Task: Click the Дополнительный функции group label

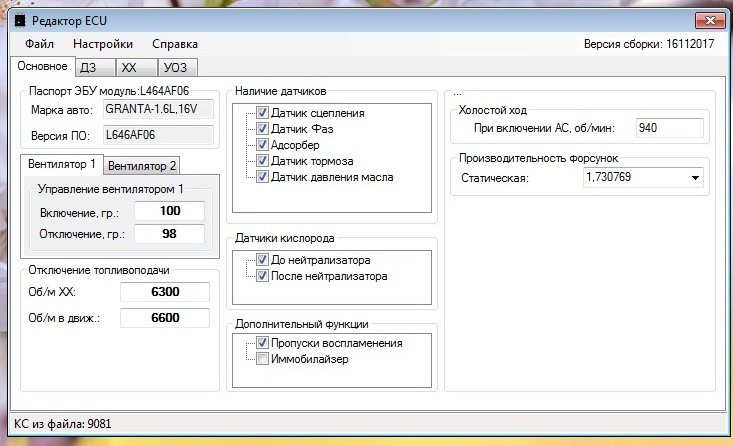Action: tap(302, 324)
